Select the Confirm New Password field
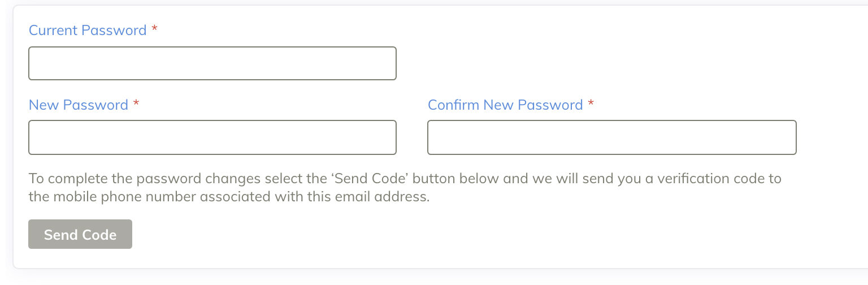The width and height of the screenshot is (868, 285). click(x=611, y=137)
